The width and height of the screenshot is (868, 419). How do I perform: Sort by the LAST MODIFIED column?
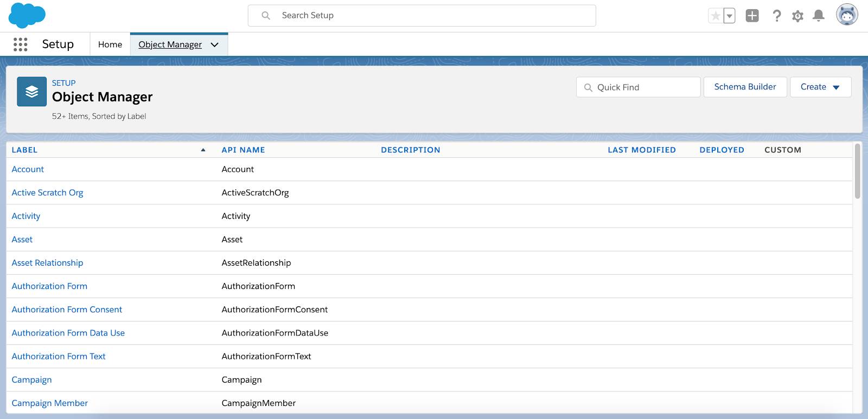point(642,150)
